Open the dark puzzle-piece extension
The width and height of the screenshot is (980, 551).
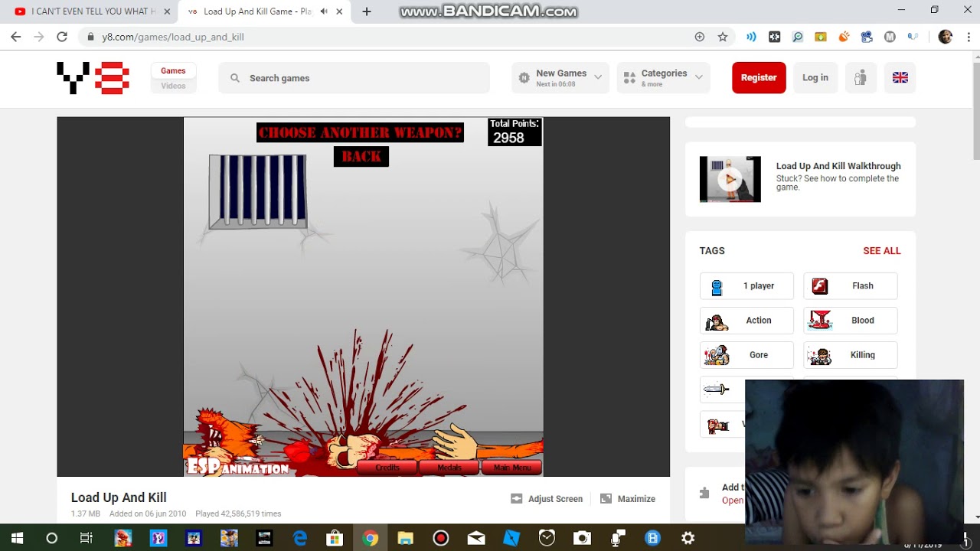(774, 37)
